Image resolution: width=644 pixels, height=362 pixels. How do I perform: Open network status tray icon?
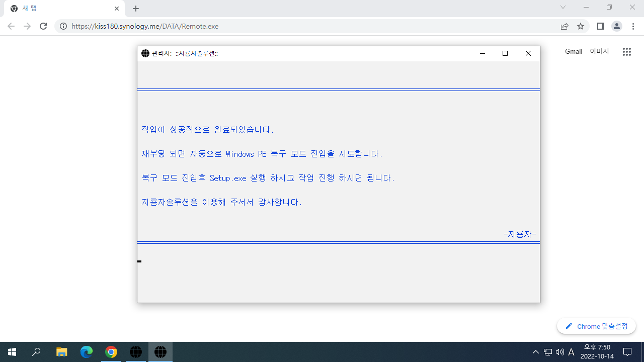click(x=548, y=352)
